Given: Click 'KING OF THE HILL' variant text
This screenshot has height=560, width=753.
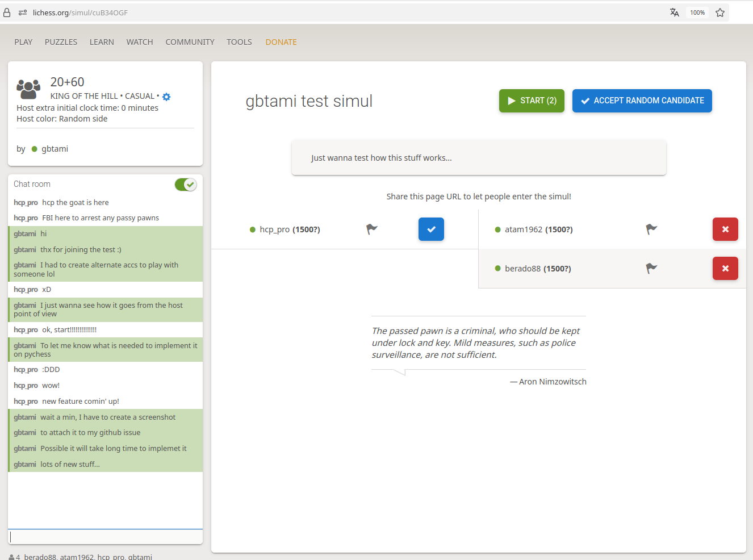Looking at the screenshot, I should pyautogui.click(x=84, y=96).
